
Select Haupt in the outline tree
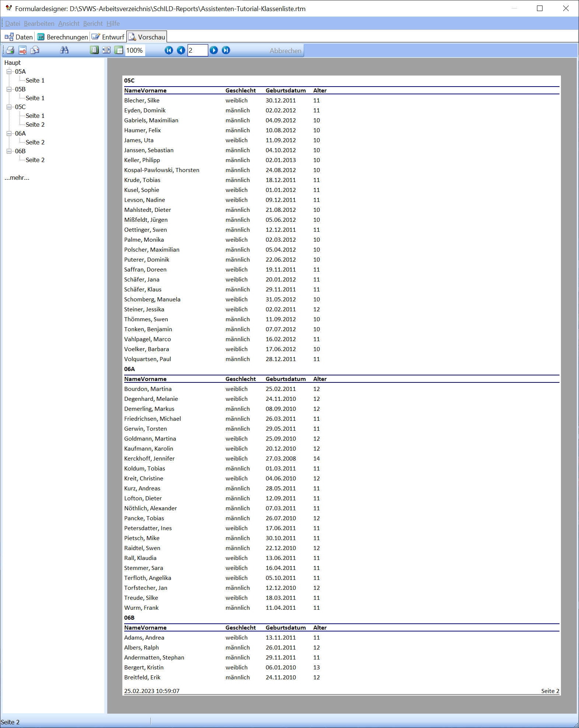point(13,63)
